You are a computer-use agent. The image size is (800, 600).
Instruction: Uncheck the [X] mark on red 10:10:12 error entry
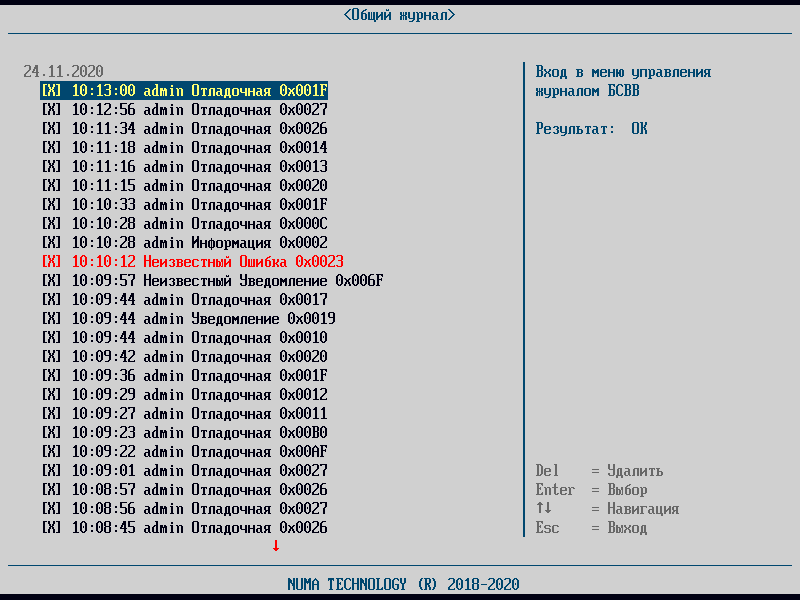tap(52, 262)
